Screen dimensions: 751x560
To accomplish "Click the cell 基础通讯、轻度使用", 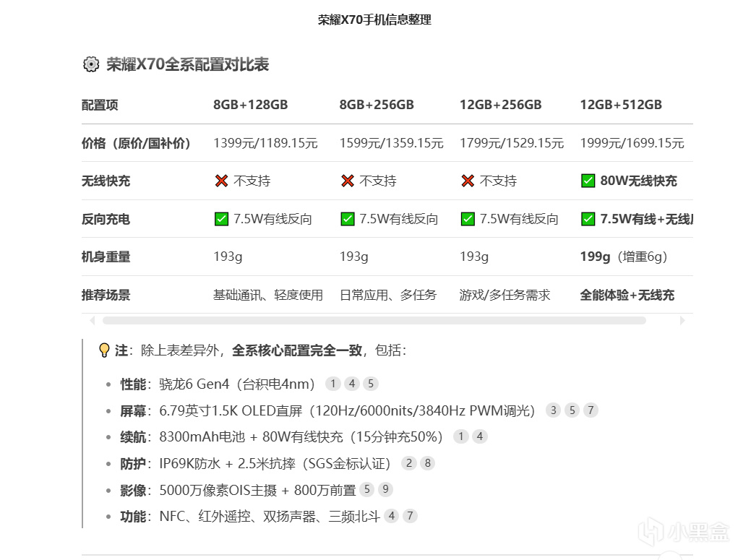I will click(x=267, y=295).
